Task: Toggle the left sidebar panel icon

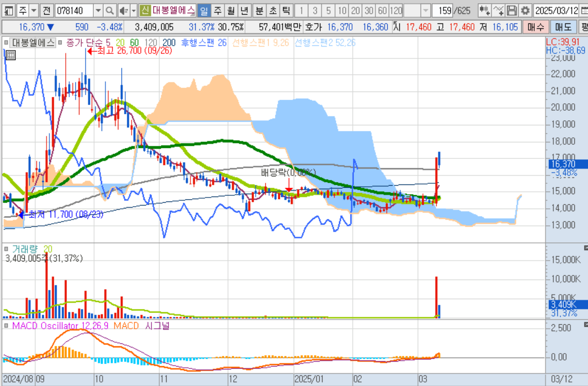Action: tap(9, 11)
